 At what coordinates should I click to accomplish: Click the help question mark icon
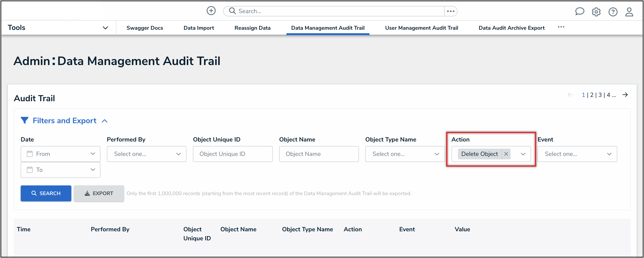pyautogui.click(x=613, y=12)
